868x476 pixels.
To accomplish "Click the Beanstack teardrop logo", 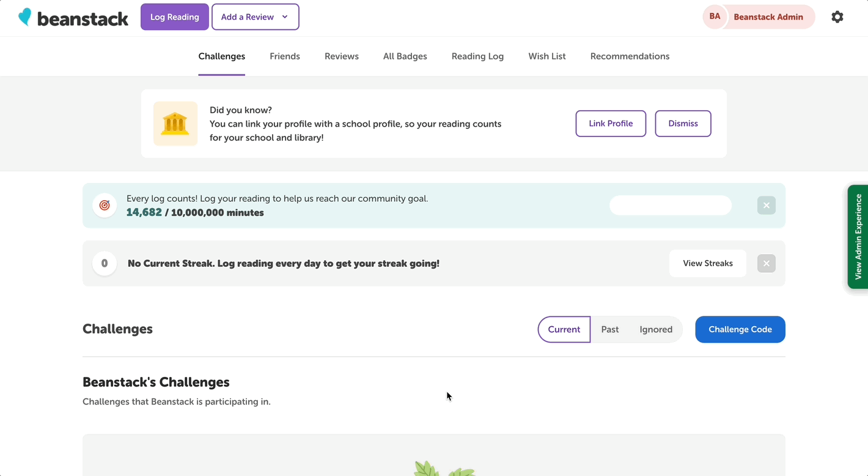I will pos(24,17).
